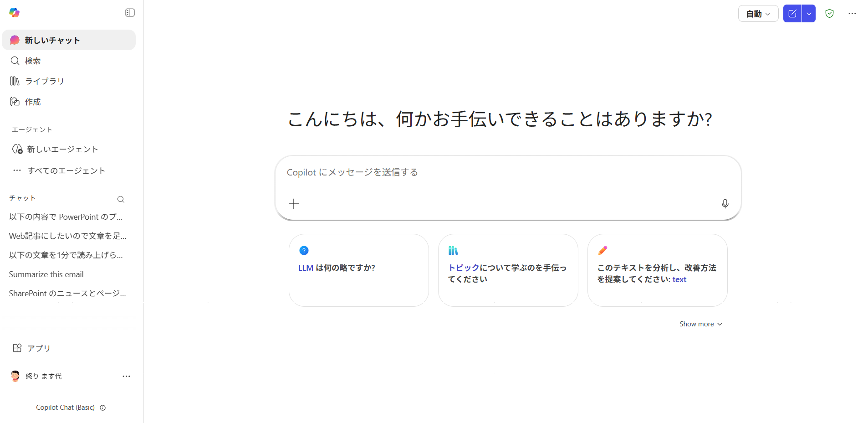Collapse the sidebar panel
Viewport: 868px width, 423px height.
coord(130,13)
